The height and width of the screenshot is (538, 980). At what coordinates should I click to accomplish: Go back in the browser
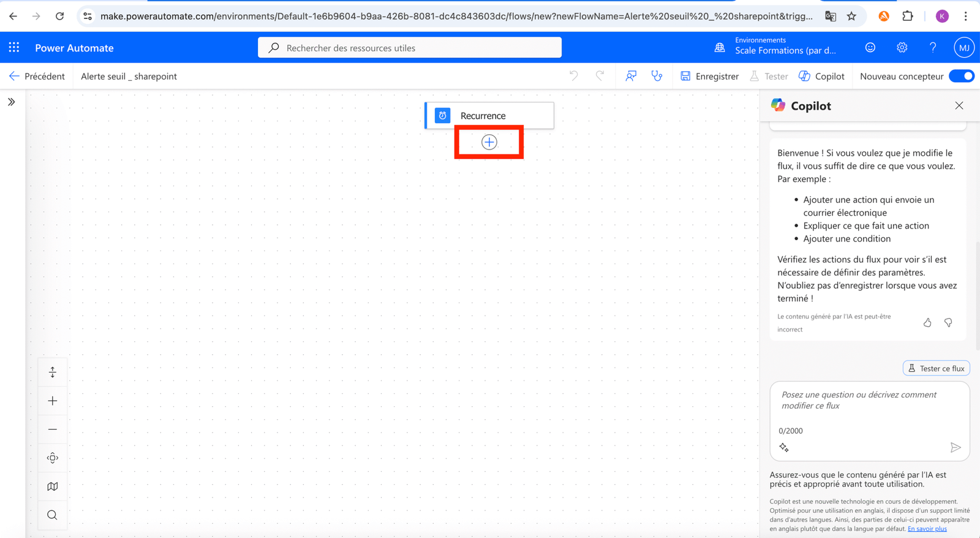tap(13, 17)
